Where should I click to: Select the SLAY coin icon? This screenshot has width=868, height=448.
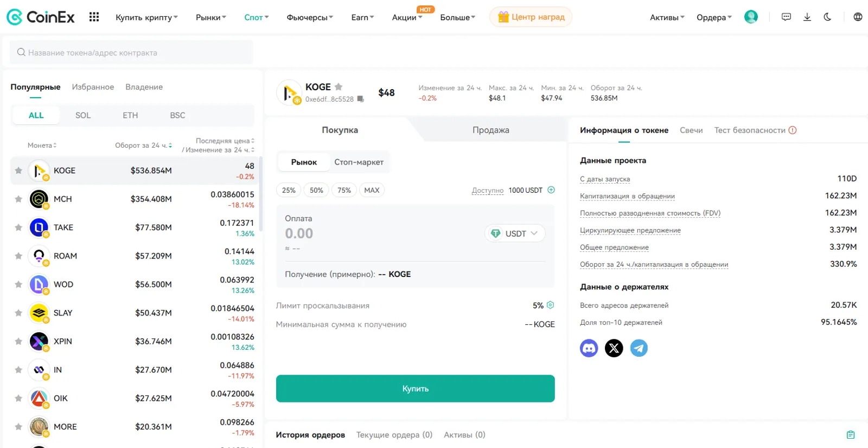pyautogui.click(x=39, y=313)
